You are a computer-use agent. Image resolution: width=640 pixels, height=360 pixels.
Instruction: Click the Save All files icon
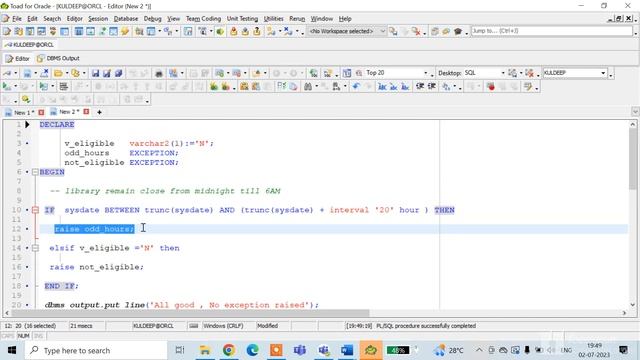(x=118, y=73)
